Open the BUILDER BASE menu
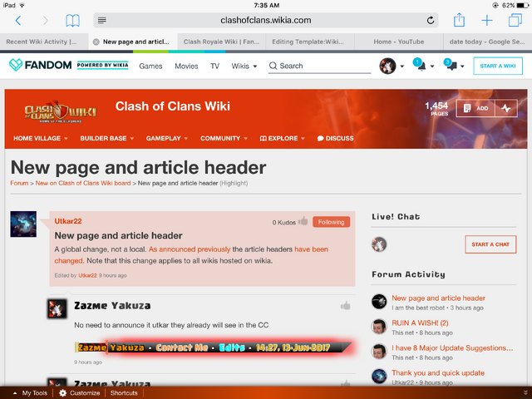This screenshot has width=532, height=399. tap(107, 139)
